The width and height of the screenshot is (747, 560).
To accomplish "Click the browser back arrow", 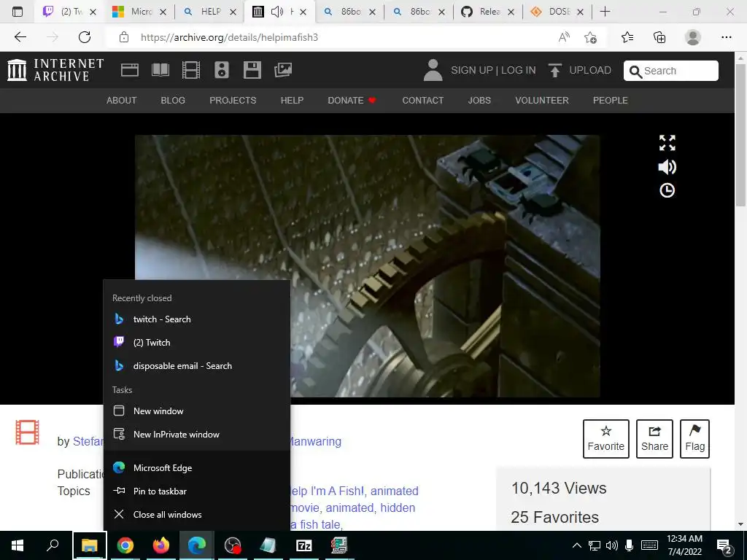I will tap(20, 37).
